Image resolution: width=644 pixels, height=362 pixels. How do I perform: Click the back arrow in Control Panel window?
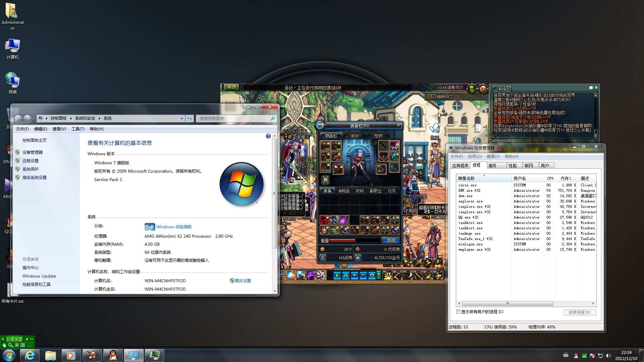pos(18,118)
